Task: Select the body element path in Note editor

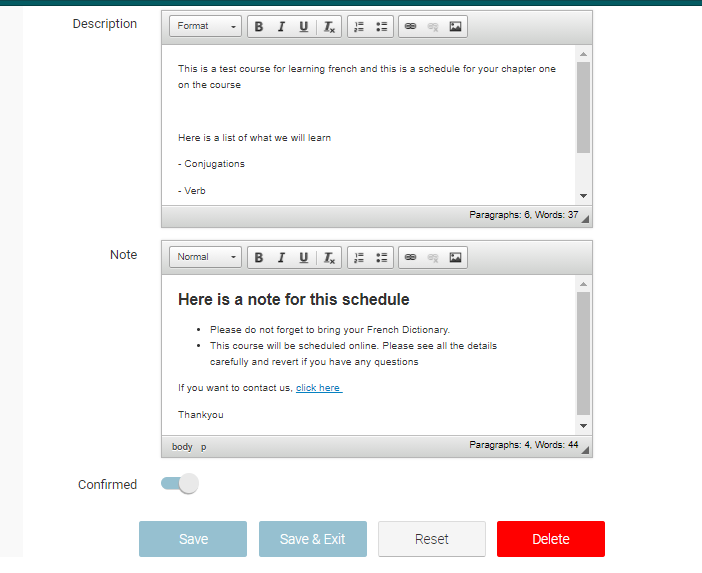Action: 182,447
